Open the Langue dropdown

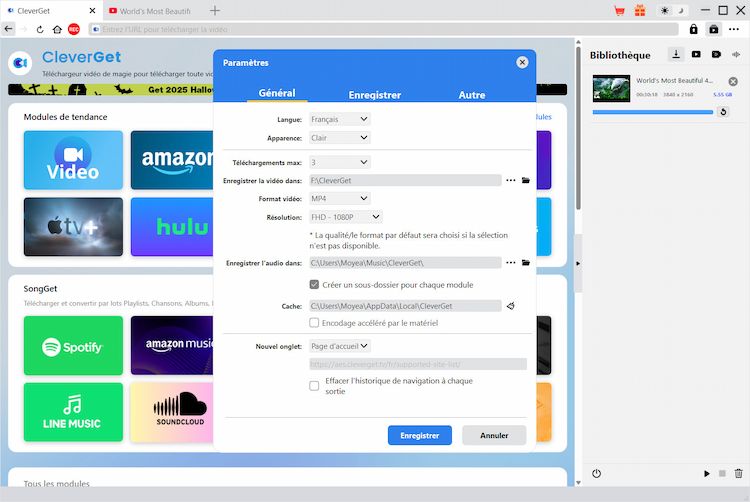(x=339, y=119)
